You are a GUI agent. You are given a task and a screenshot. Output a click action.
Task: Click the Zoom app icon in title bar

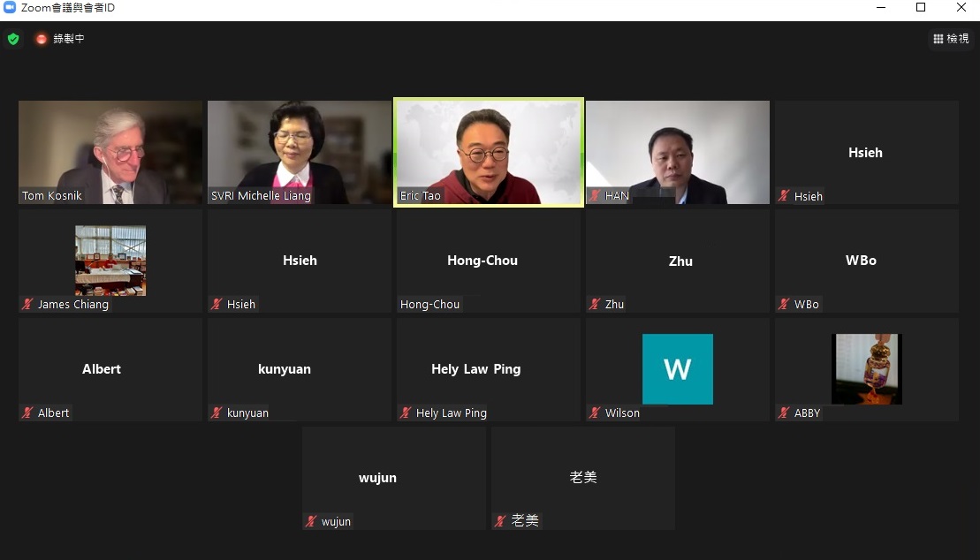click(10, 7)
